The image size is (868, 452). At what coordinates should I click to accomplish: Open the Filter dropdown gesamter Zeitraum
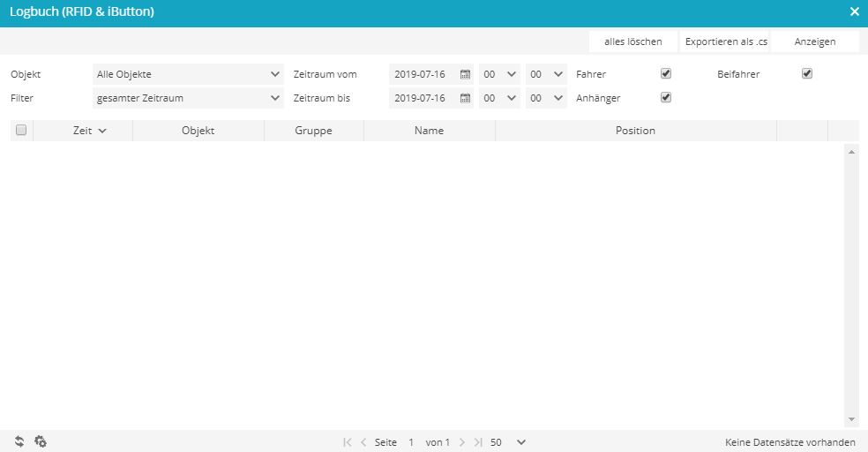188,98
